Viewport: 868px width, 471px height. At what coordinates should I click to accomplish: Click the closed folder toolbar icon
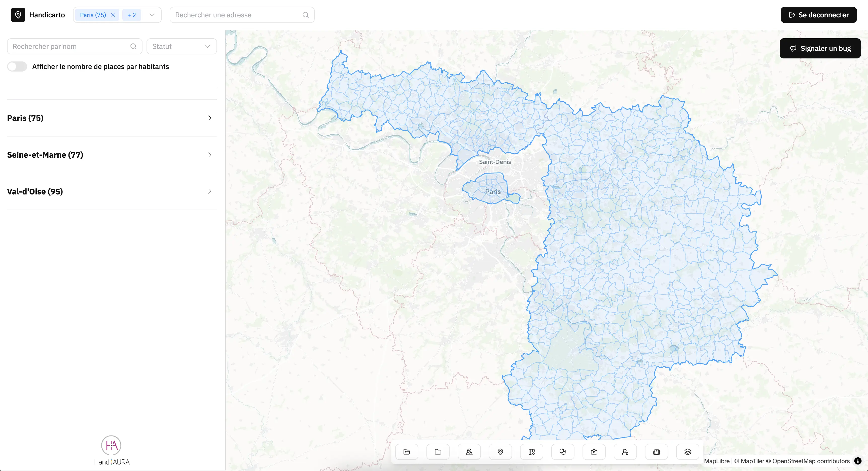[x=438, y=452]
